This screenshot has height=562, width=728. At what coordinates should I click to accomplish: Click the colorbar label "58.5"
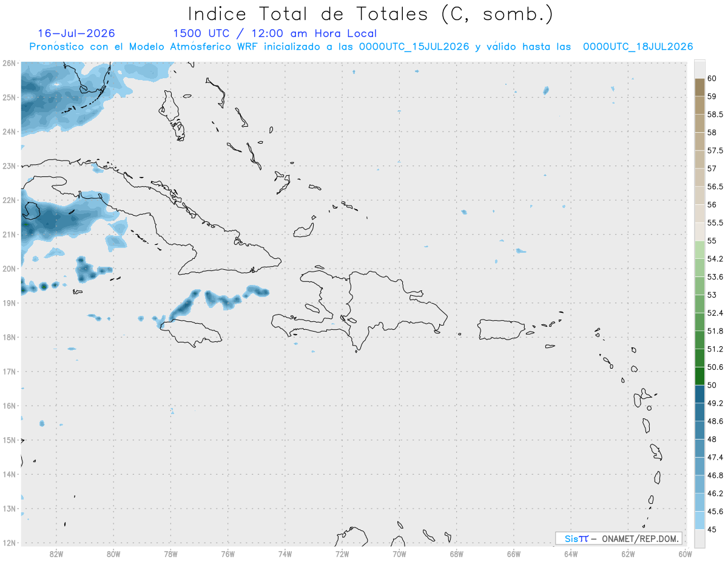[715, 114]
